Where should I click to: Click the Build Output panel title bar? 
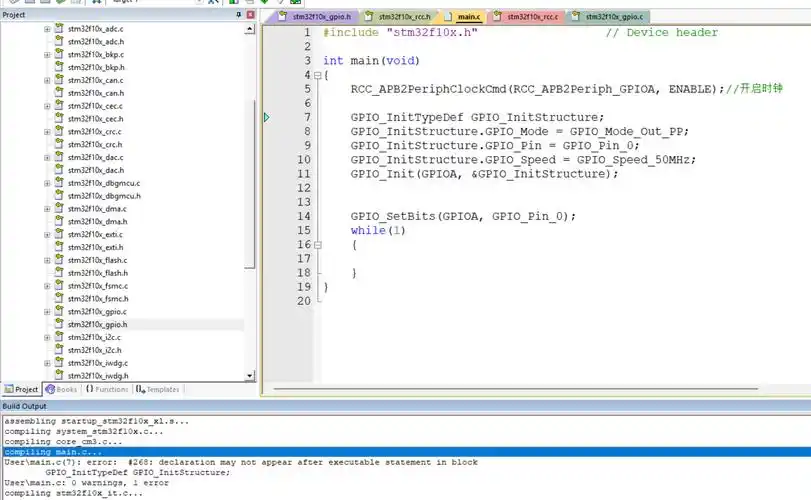[x=406, y=406]
